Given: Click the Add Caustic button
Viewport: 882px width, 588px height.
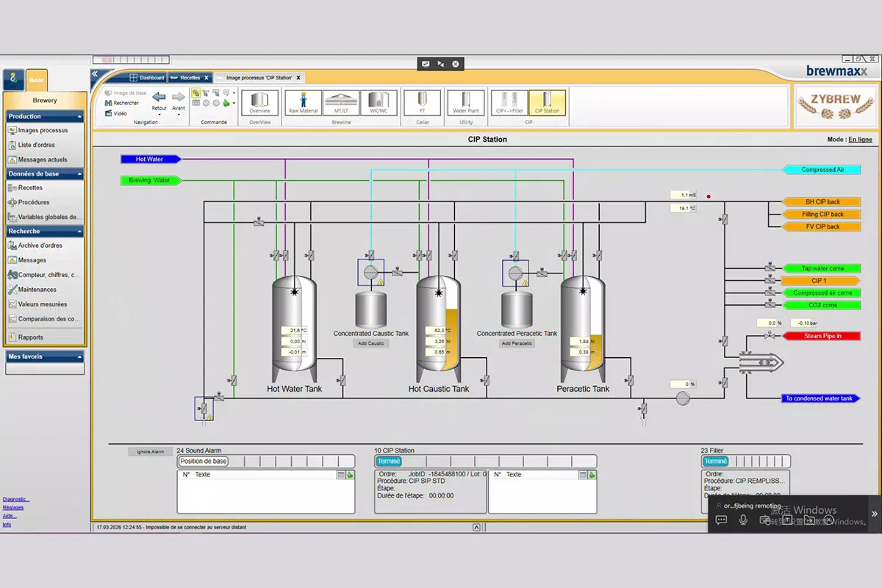Looking at the screenshot, I should (x=370, y=343).
